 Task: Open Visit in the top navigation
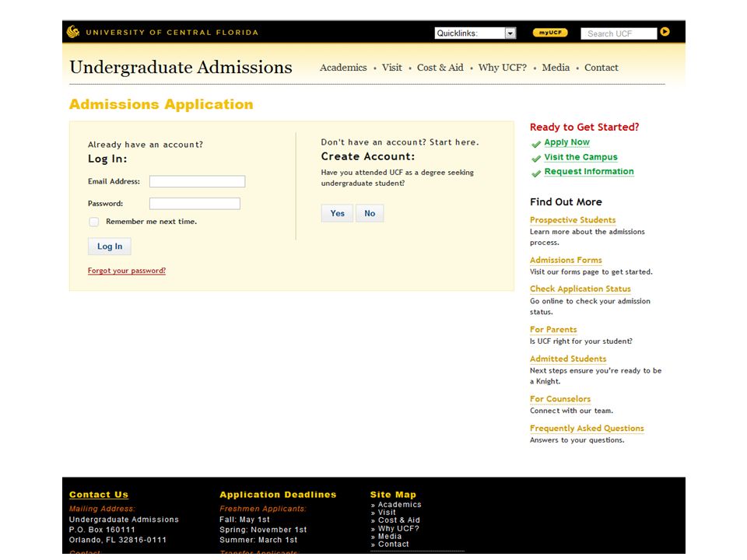click(x=391, y=68)
